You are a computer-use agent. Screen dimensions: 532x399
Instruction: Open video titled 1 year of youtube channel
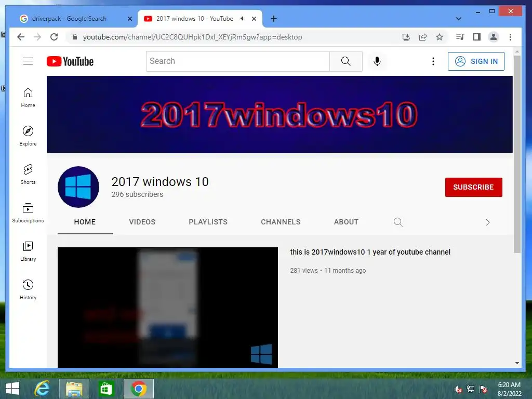click(370, 252)
